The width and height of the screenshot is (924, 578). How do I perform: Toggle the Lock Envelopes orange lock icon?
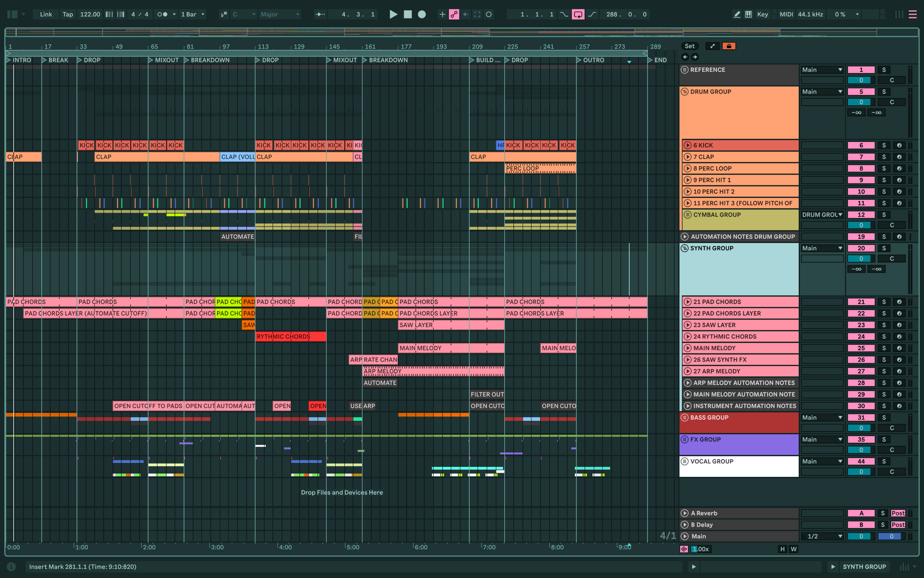coord(728,46)
